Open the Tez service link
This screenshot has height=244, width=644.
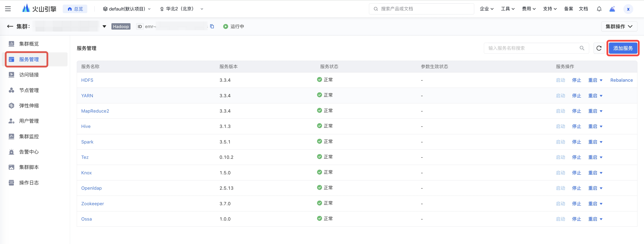(85, 157)
